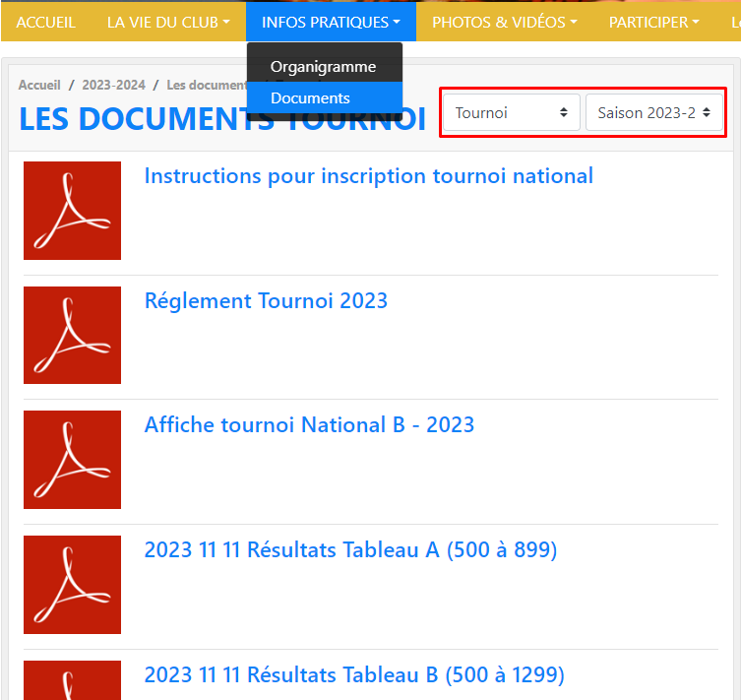Open Résultats Tableau A (500 à 899)
This screenshot has height=700, width=741.
point(350,550)
